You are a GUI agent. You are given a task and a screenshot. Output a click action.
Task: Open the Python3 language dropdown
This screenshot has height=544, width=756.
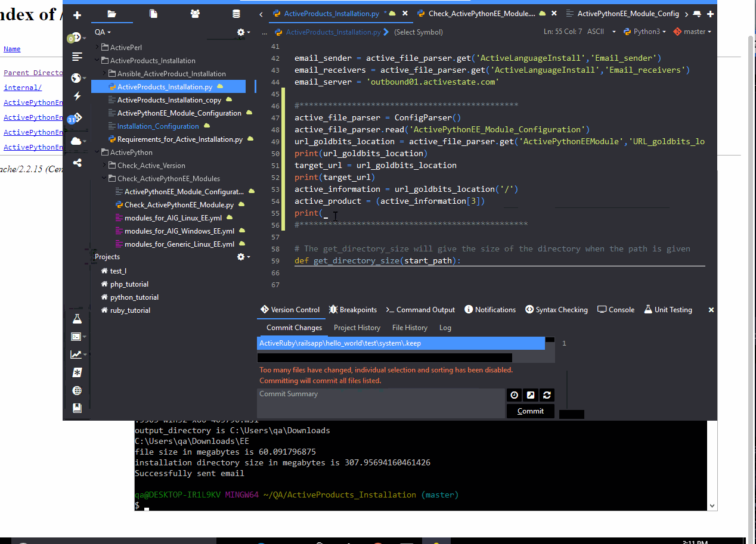645,32
